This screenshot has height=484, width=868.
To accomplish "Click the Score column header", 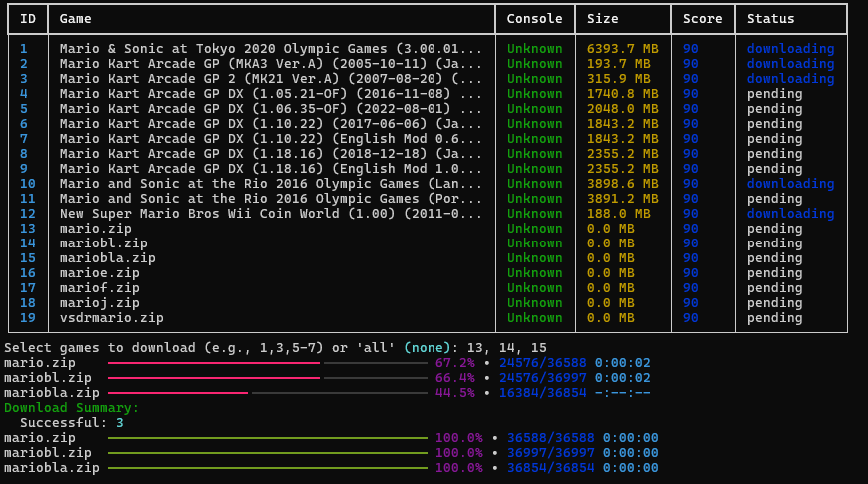I will point(702,19).
